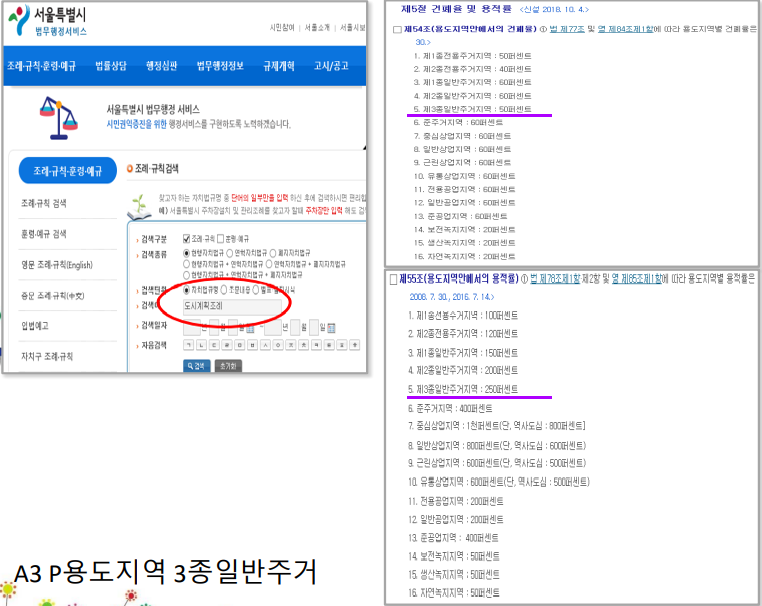Open the first date calendar picker icon
The height and width of the screenshot is (606, 762).
pos(250,328)
